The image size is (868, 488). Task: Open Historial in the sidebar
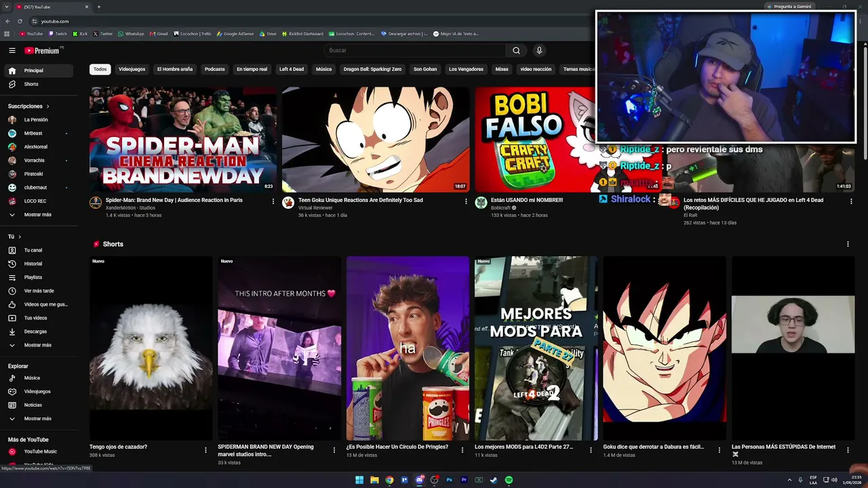tap(39, 264)
